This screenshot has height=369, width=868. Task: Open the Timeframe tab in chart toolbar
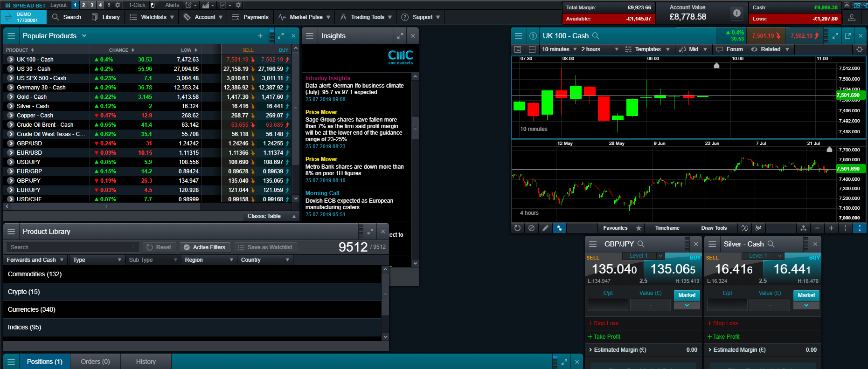tap(667, 228)
